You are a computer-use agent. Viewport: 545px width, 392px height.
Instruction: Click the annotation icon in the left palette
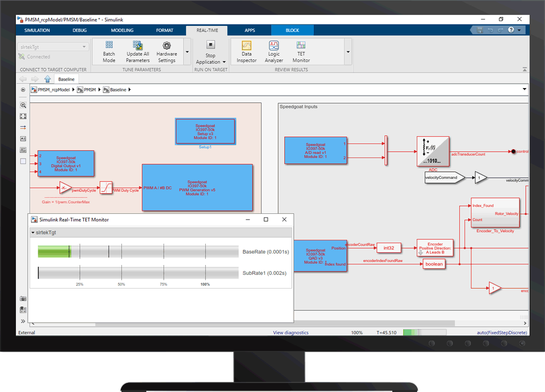click(23, 138)
